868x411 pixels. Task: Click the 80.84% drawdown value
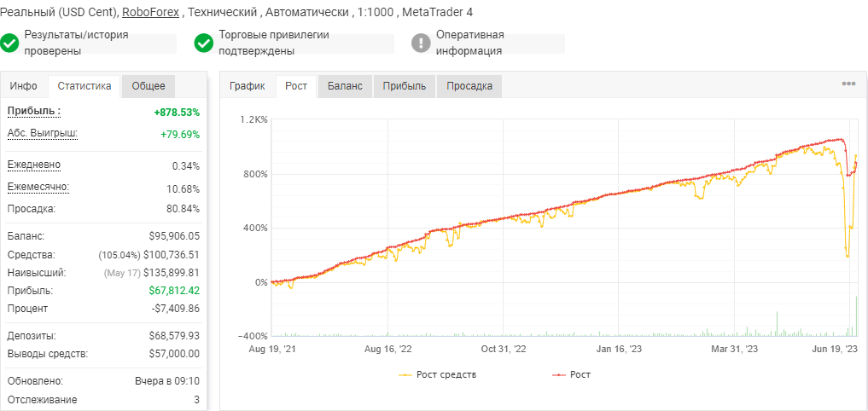tap(184, 209)
